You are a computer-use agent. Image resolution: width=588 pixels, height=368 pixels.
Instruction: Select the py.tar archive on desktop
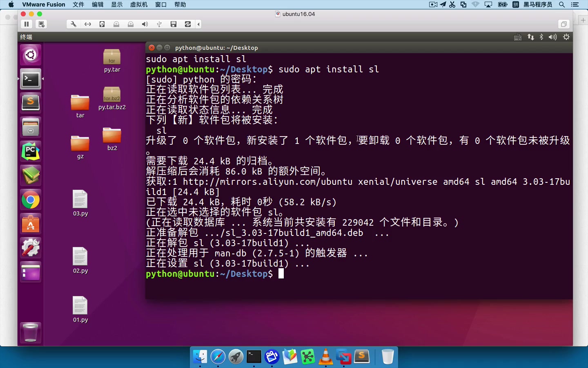(112, 61)
